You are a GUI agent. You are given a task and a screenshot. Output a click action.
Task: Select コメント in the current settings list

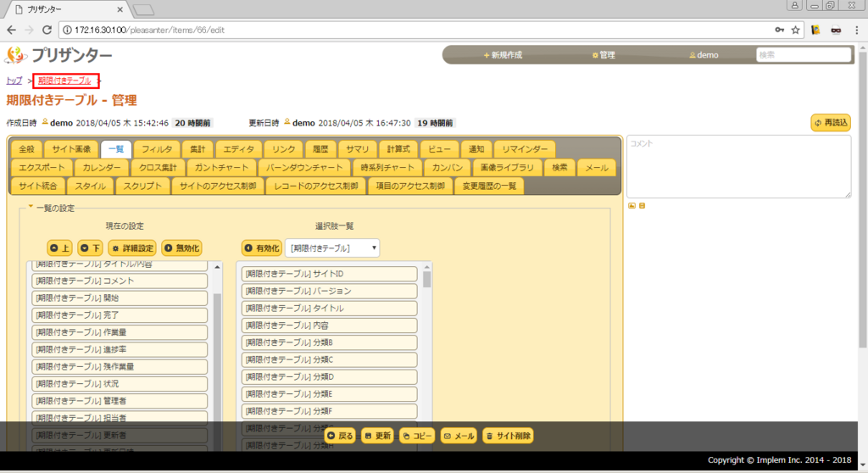point(120,281)
